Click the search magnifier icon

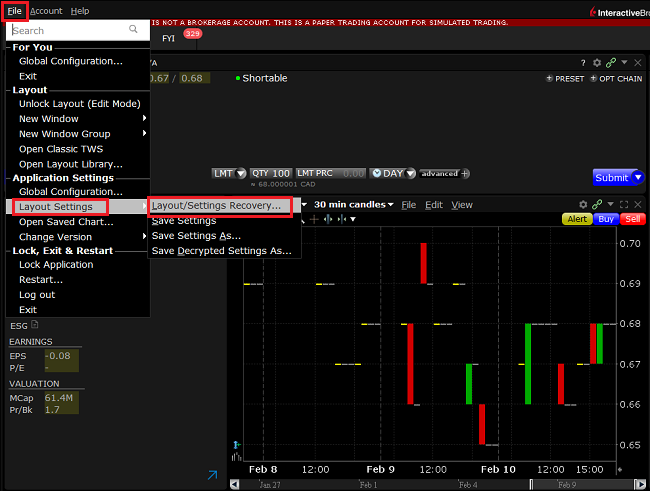(x=133, y=29)
